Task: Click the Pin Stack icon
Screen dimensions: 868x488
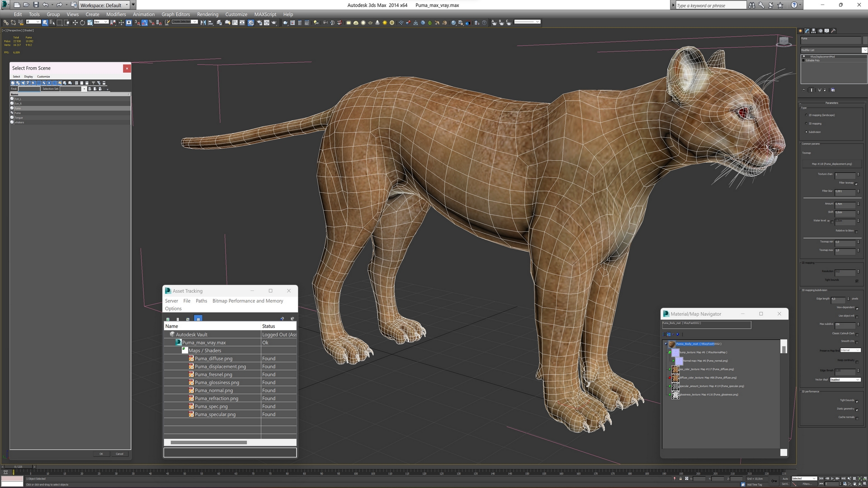Action: point(803,90)
